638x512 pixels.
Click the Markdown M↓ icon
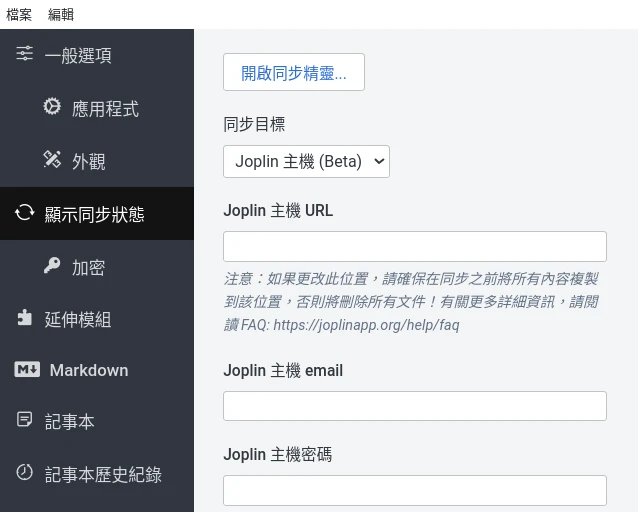pos(27,370)
